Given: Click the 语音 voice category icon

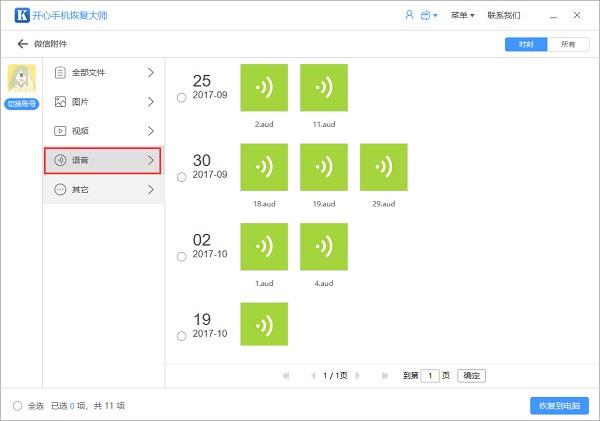Looking at the screenshot, I should [x=60, y=160].
